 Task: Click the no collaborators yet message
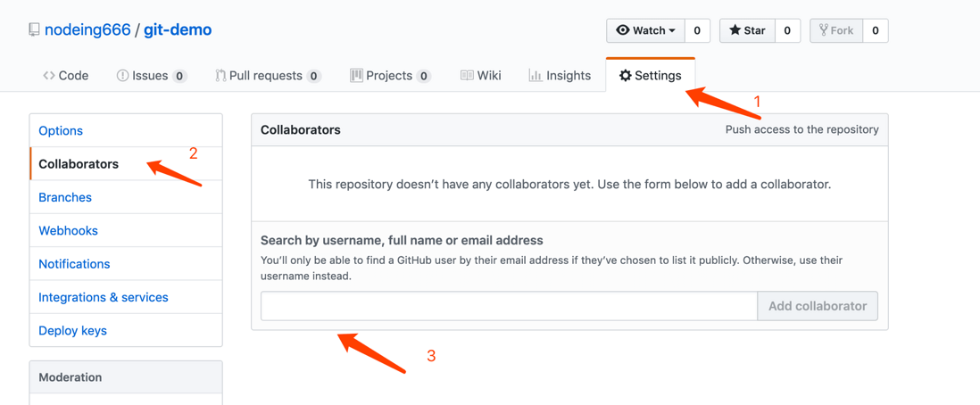pyautogui.click(x=569, y=185)
